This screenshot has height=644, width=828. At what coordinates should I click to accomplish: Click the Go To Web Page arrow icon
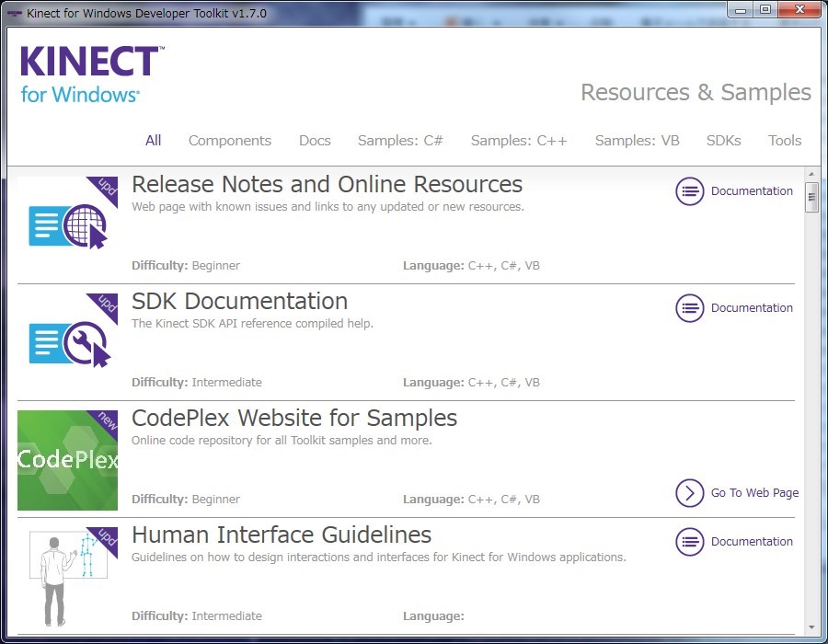(x=690, y=493)
